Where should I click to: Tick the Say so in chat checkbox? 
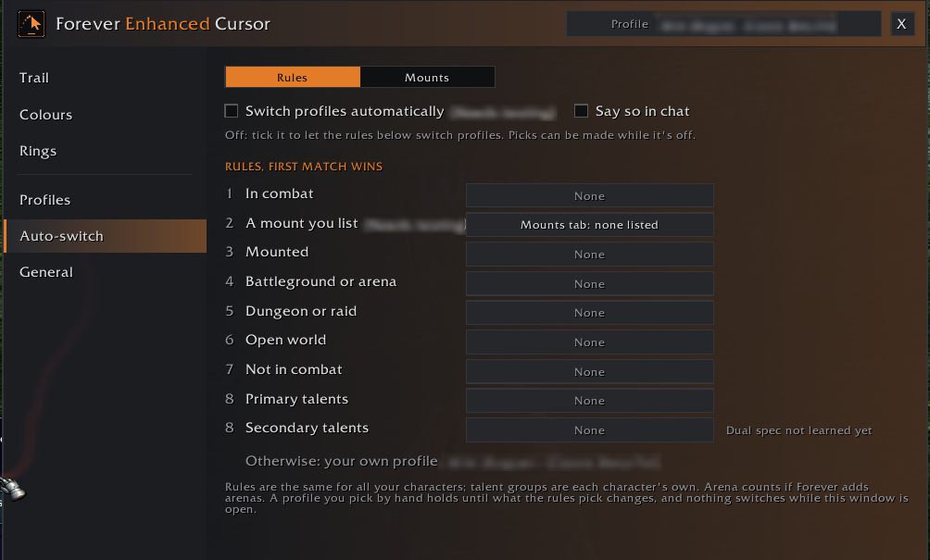click(x=582, y=111)
